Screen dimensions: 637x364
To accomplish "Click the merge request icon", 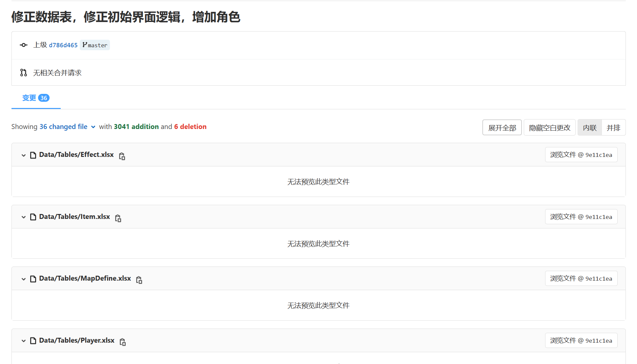I will [x=24, y=73].
